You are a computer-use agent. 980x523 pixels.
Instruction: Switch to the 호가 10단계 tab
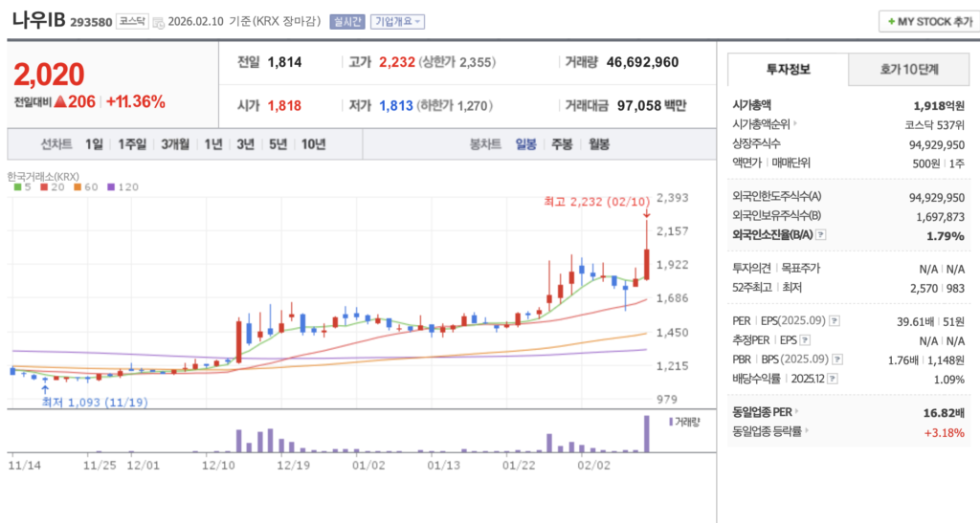coord(909,70)
